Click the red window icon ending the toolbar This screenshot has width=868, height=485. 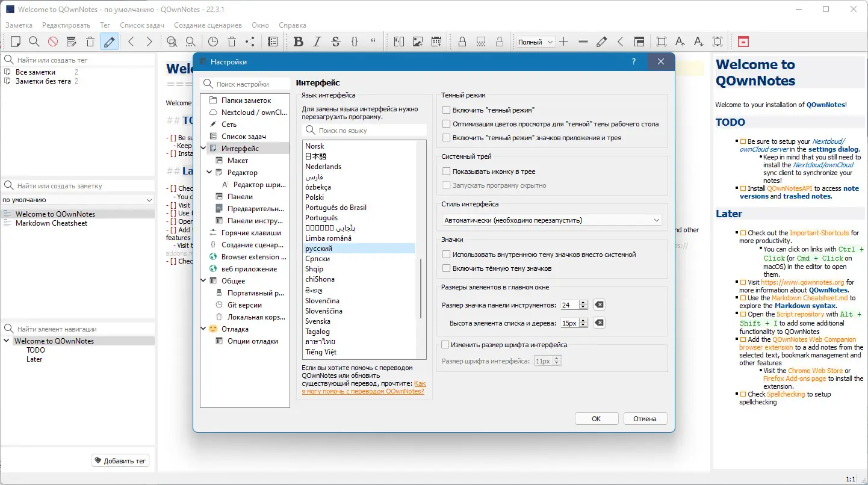(x=743, y=42)
